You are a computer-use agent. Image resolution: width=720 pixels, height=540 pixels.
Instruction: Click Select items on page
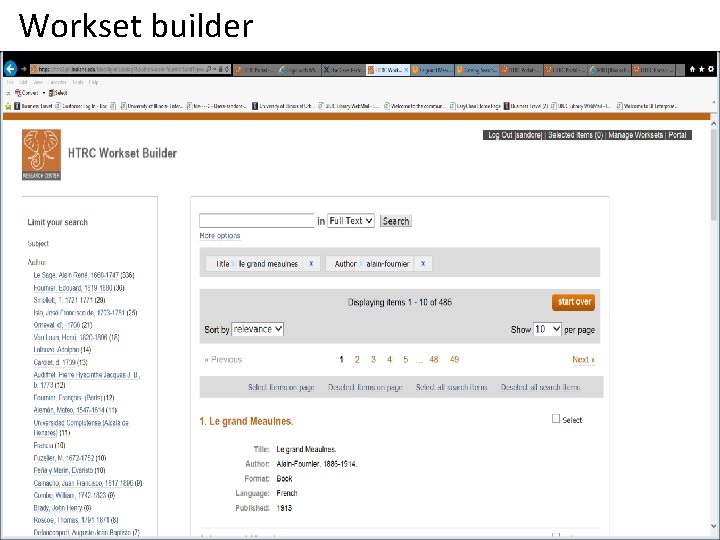tap(281, 387)
